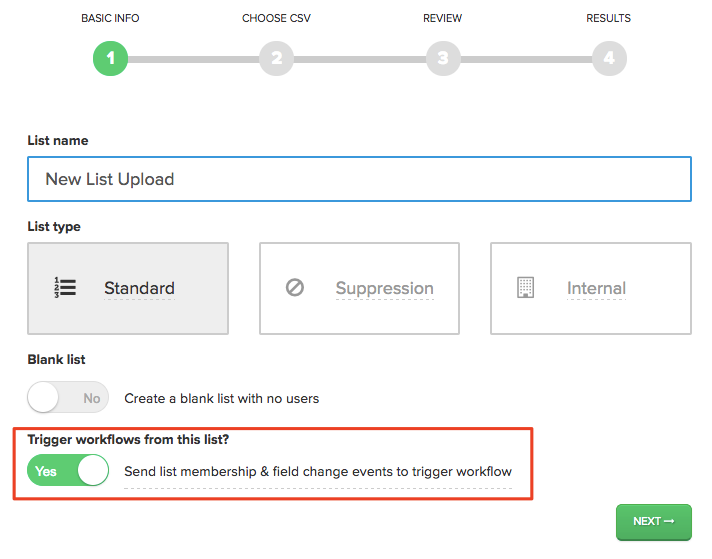712x559 pixels.
Task: Click step 4 circle in progress bar
Action: coord(609,59)
